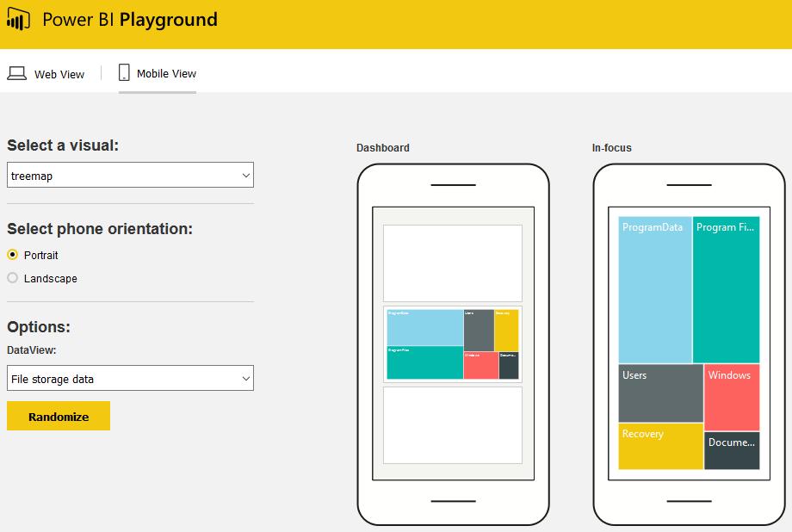Image resolution: width=792 pixels, height=532 pixels.
Task: Click the 'Options:' heading
Action: 39,327
